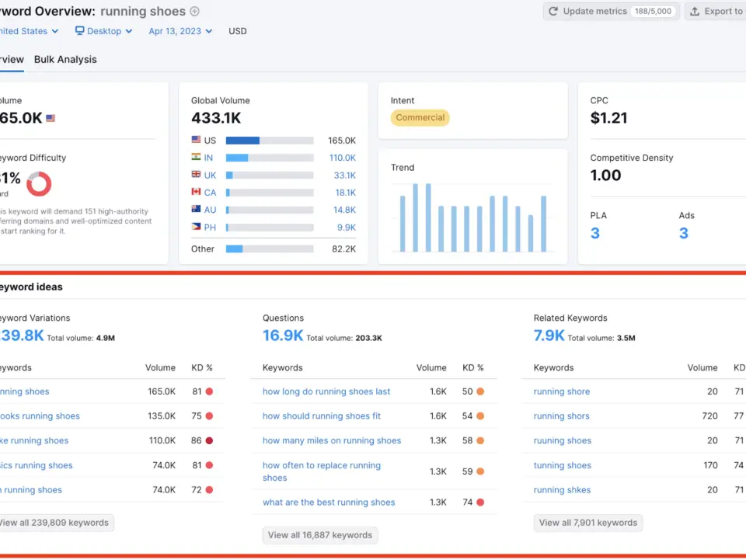Viewport: 746px width, 560px height.
Task: Click the red KD dot for 165.0K row
Action: point(209,391)
